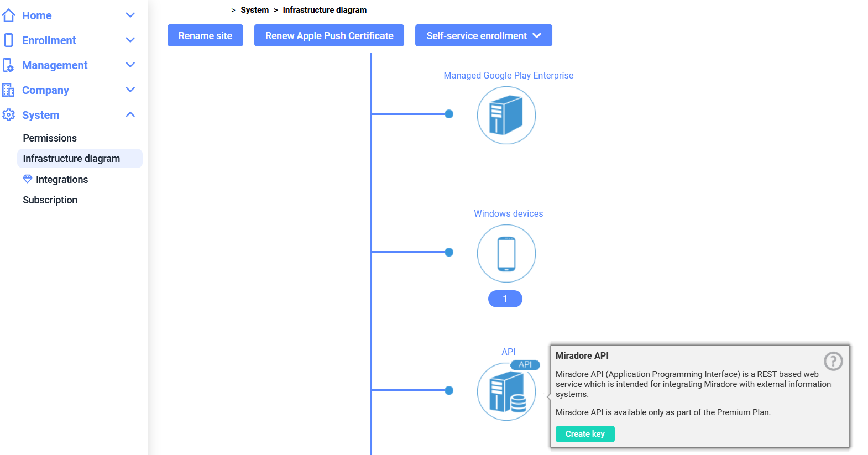868x455 pixels.
Task: Click the API label above server icon
Action: click(509, 352)
